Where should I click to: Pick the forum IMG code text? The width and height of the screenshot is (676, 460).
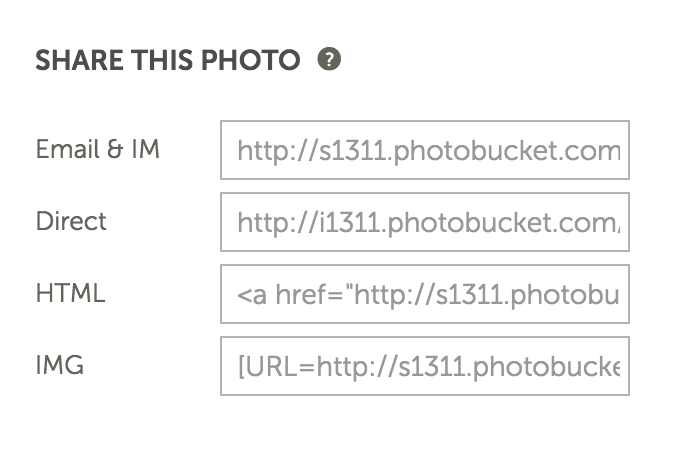coord(429,367)
